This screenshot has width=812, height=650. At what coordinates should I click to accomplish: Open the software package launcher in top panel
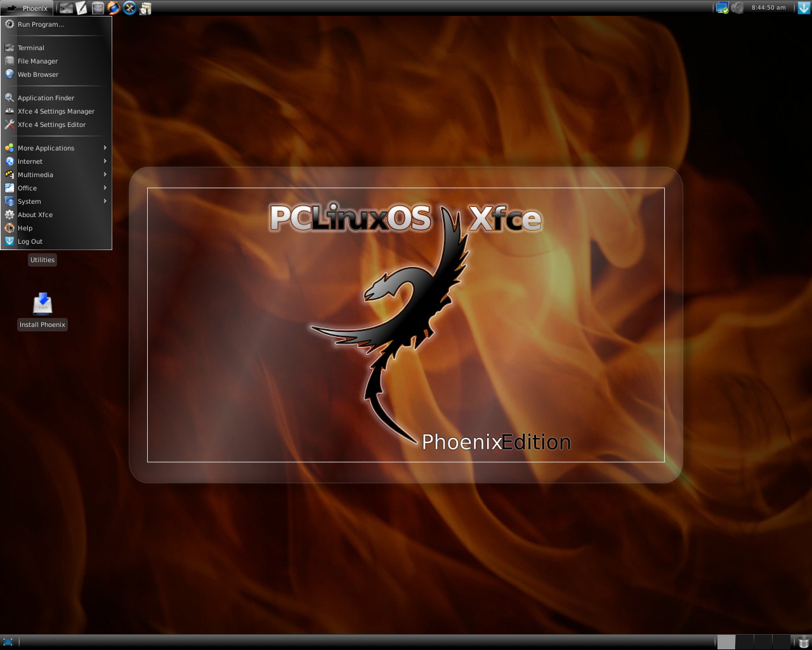145,8
